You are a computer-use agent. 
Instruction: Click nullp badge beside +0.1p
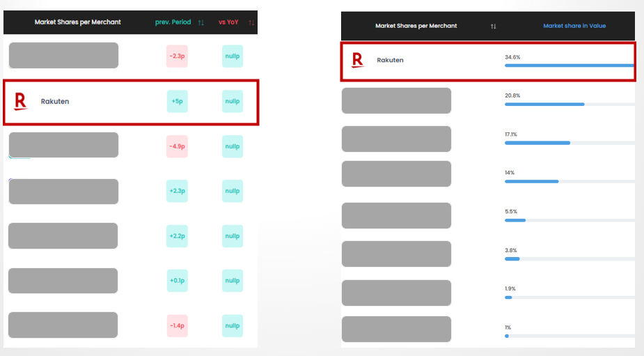[x=233, y=280]
